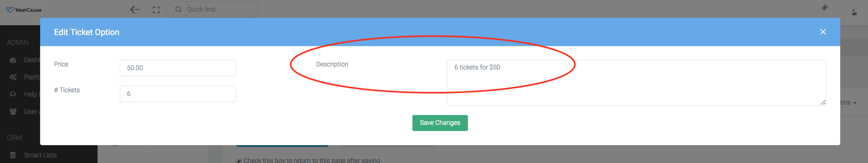Click the YourCause logo
This screenshot has height=163, width=868.
coord(24,10)
